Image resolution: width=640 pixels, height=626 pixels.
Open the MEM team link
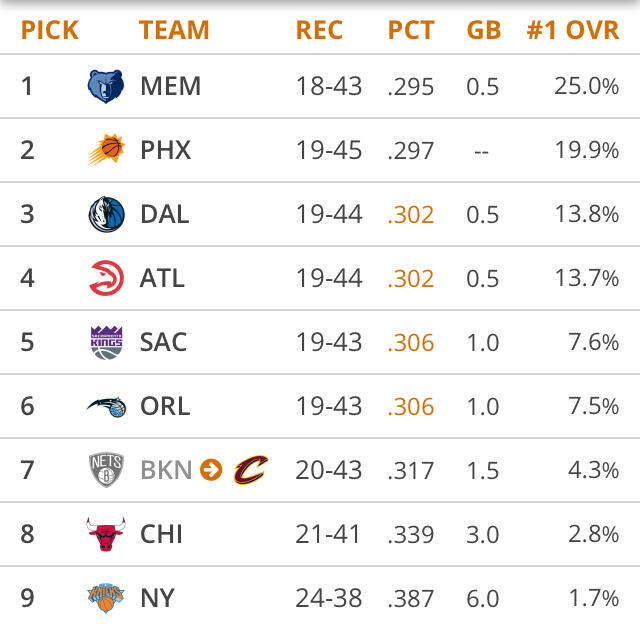pos(171,86)
